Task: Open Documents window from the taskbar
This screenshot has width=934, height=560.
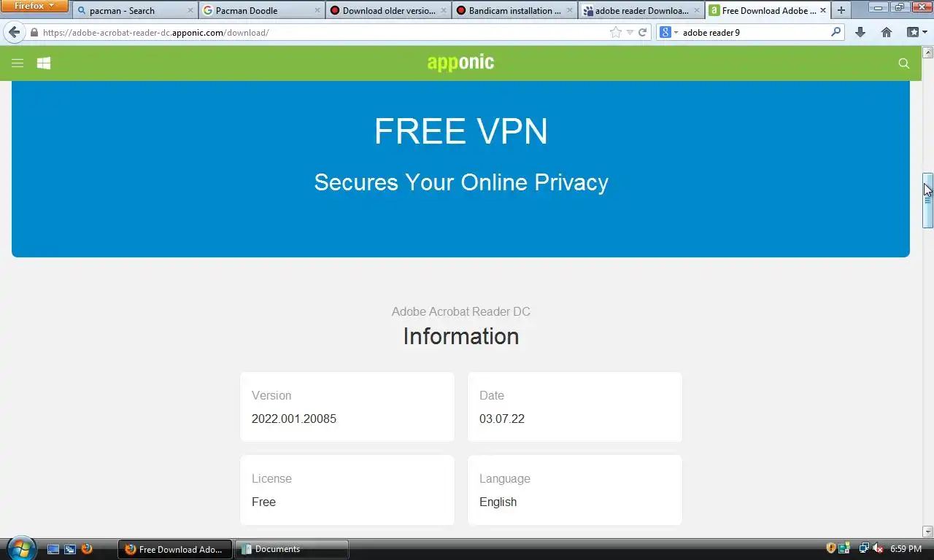Action: click(292, 549)
